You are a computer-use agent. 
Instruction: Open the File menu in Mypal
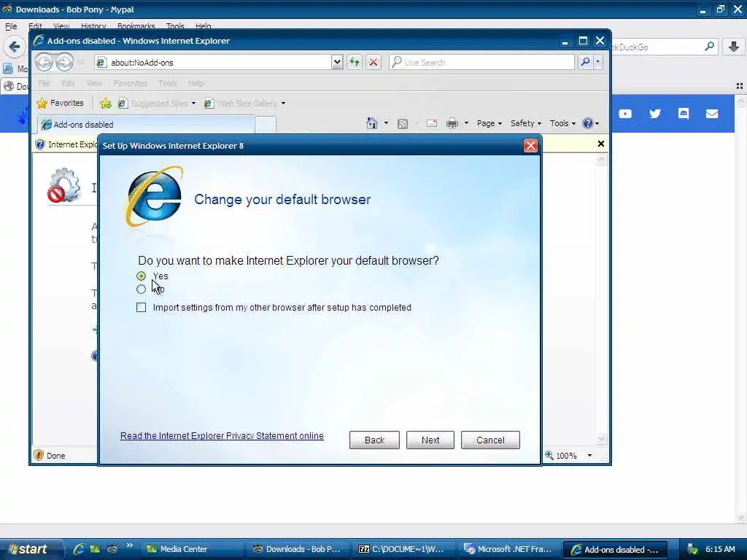tap(11, 26)
